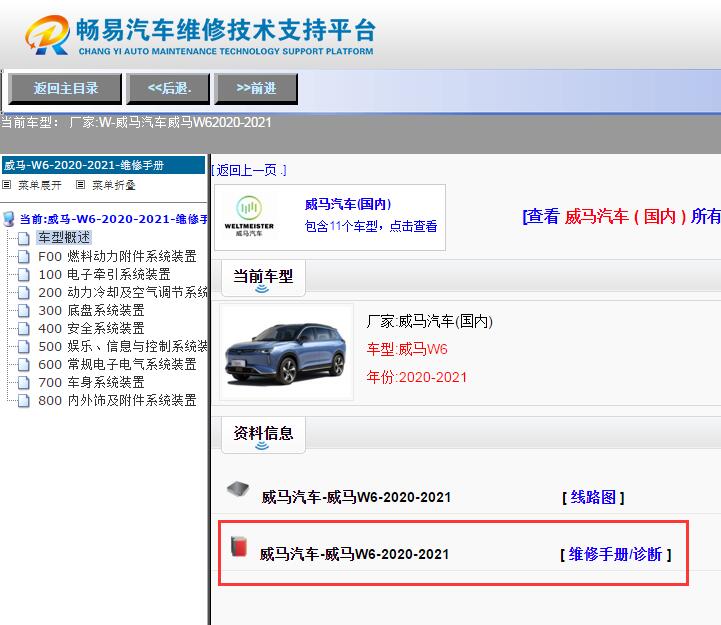Viewport: 721px width, 625px height.
Task: Click the 威马-W6-2020-2021-维修手册 panel header
Action: click(x=103, y=165)
